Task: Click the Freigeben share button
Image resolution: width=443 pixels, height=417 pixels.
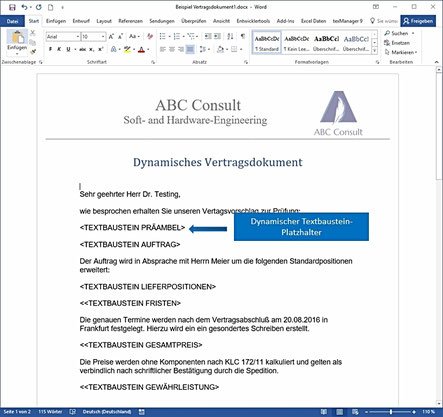Action: click(418, 21)
